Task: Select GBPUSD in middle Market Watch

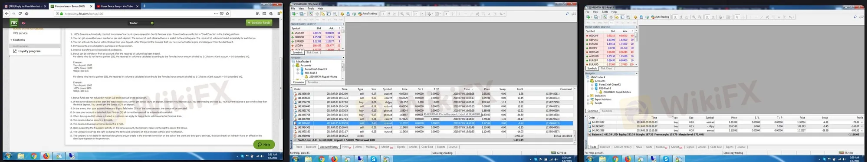Action: pyautogui.click(x=316, y=37)
